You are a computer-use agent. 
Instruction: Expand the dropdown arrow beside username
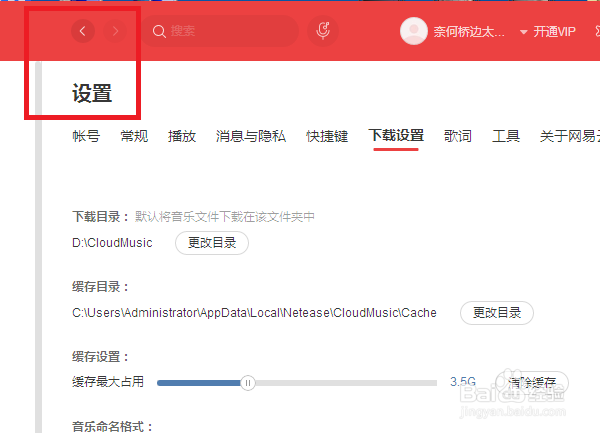[523, 32]
